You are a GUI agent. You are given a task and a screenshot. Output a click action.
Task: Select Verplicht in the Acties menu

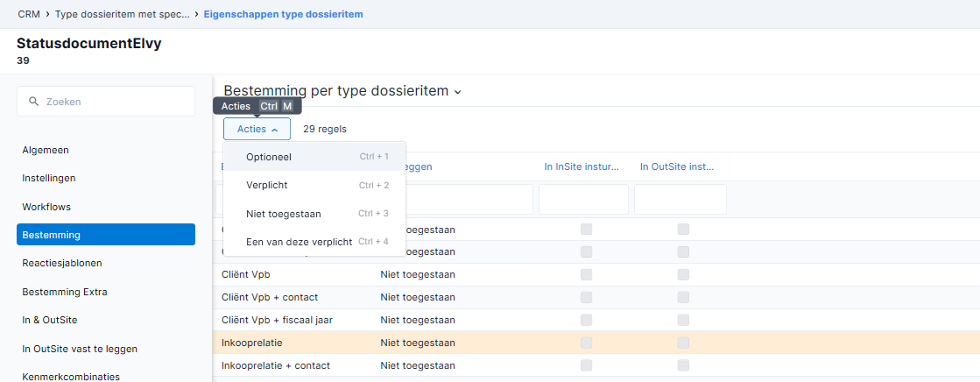(x=267, y=186)
